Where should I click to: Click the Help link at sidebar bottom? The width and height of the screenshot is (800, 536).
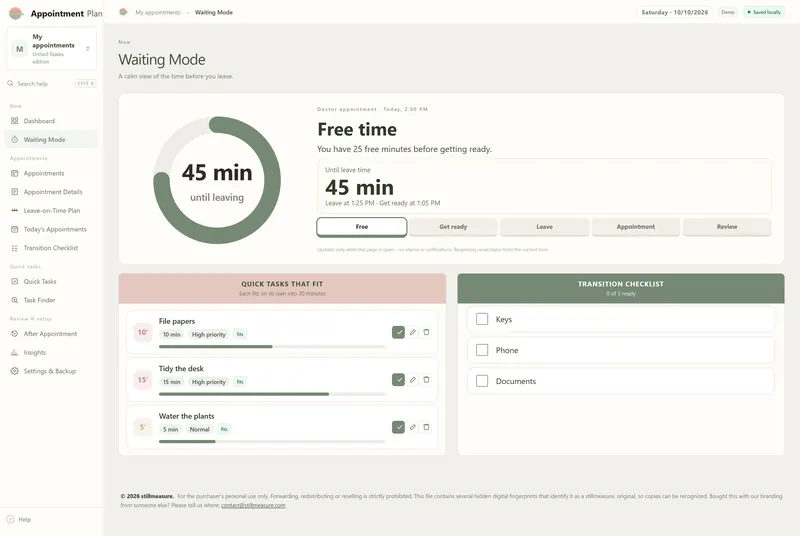coord(19,519)
